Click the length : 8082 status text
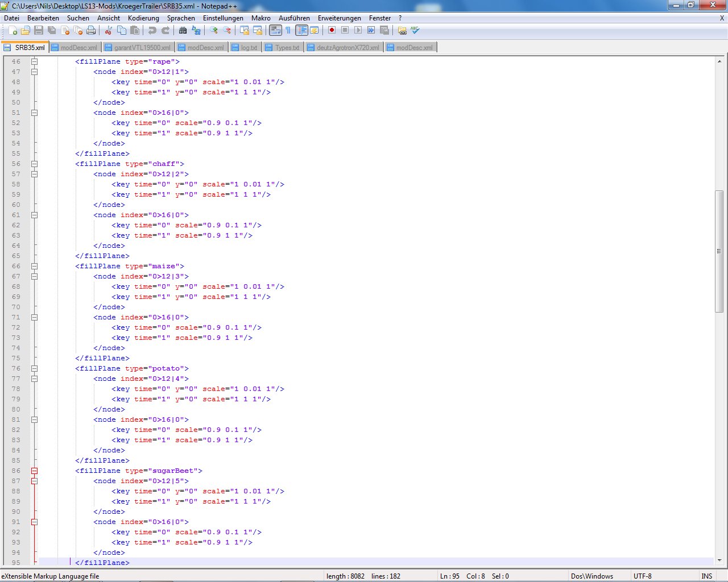This screenshot has width=728, height=582. [346, 576]
